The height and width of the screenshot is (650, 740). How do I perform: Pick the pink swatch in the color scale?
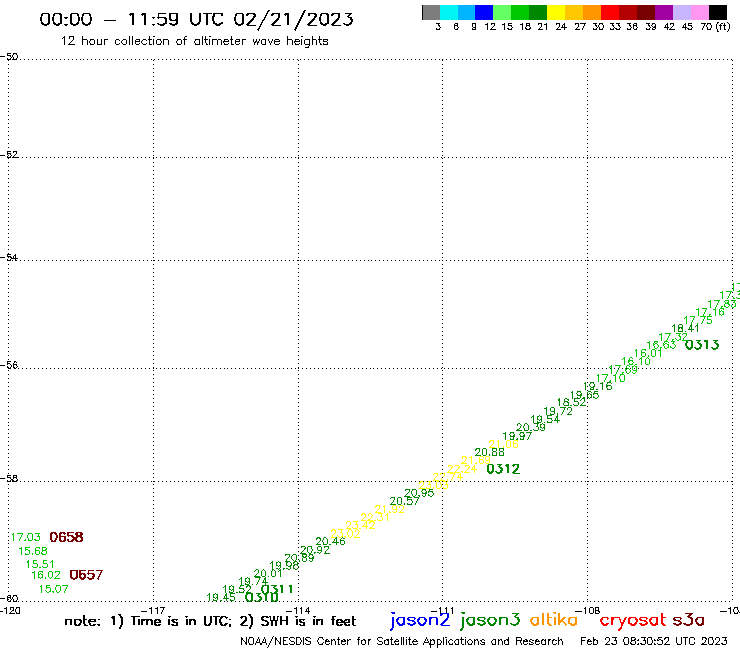699,12
